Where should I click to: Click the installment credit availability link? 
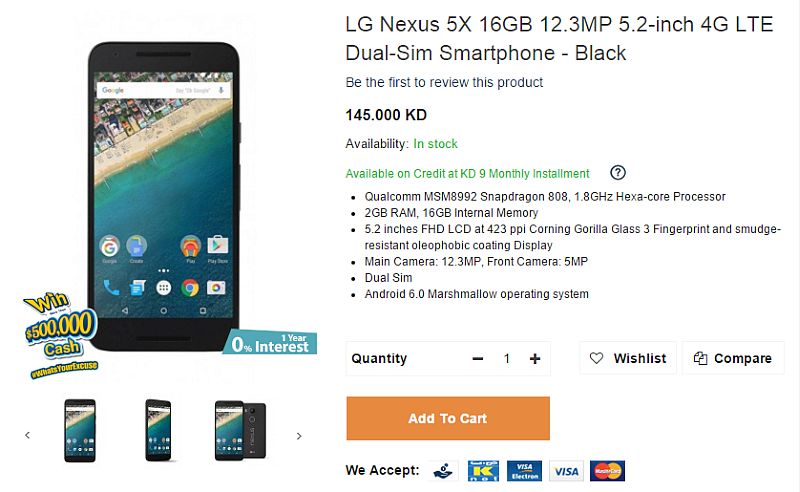(x=467, y=174)
